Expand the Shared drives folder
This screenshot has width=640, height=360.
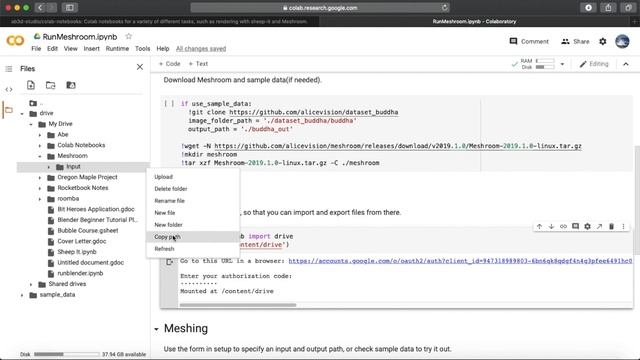(31, 284)
